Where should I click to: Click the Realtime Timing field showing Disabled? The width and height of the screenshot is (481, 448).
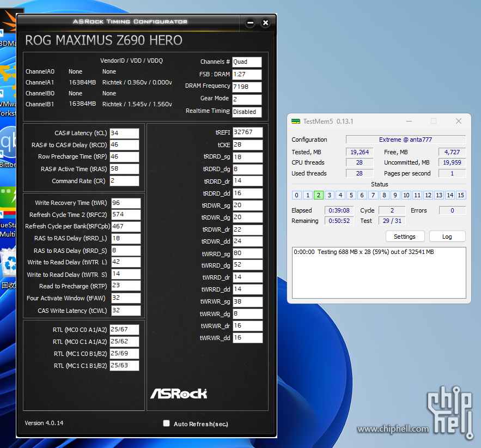pyautogui.click(x=247, y=112)
